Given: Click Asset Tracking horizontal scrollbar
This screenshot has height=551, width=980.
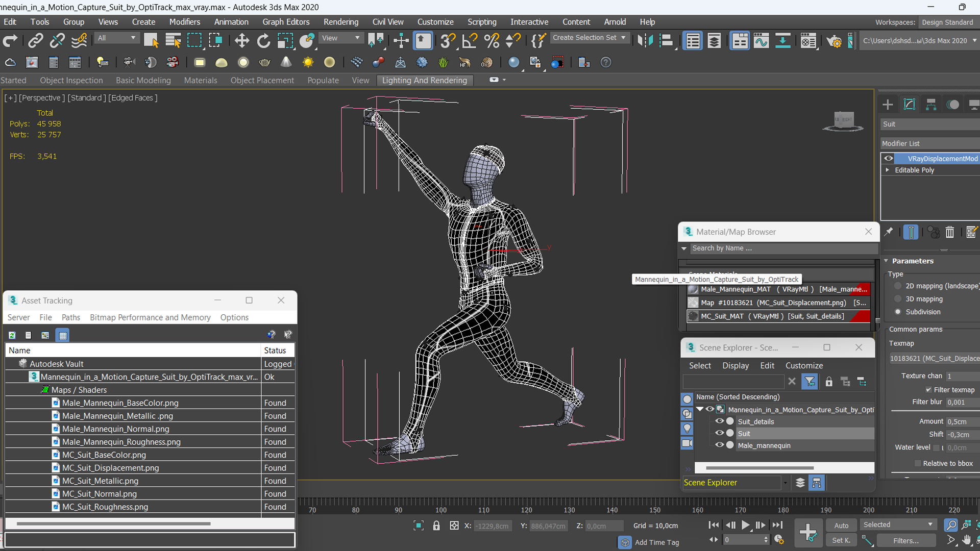Looking at the screenshot, I should pos(113,523).
